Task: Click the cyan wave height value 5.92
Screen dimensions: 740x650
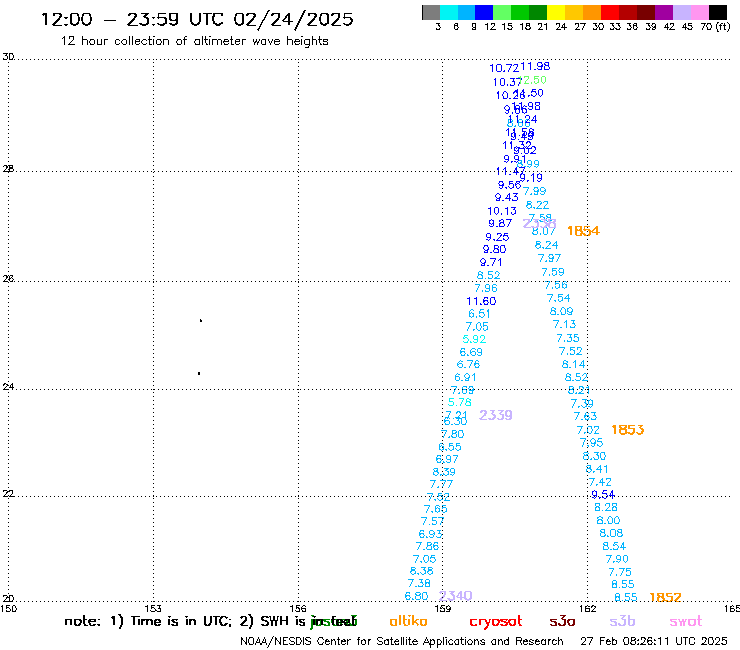Action: [x=474, y=339]
